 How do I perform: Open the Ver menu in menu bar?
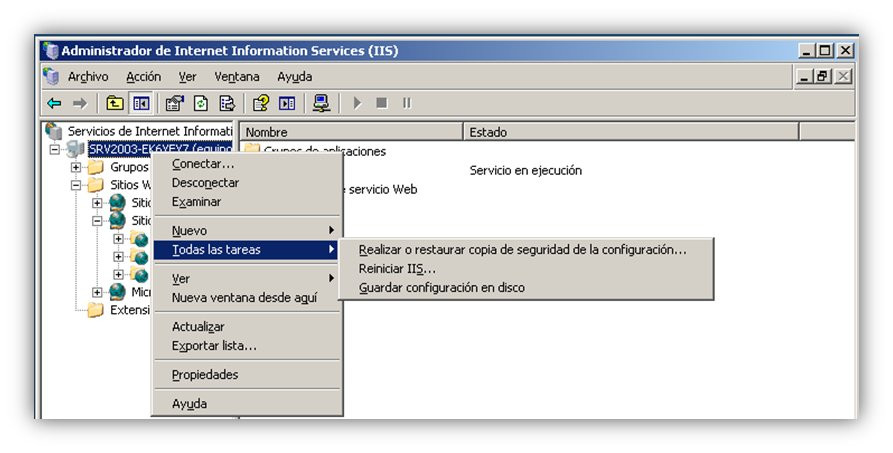point(187,76)
